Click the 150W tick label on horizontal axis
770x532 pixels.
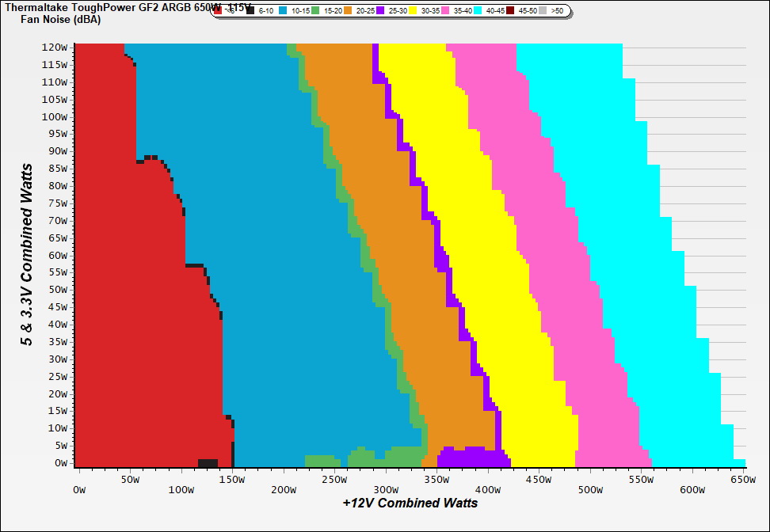pyautogui.click(x=232, y=479)
